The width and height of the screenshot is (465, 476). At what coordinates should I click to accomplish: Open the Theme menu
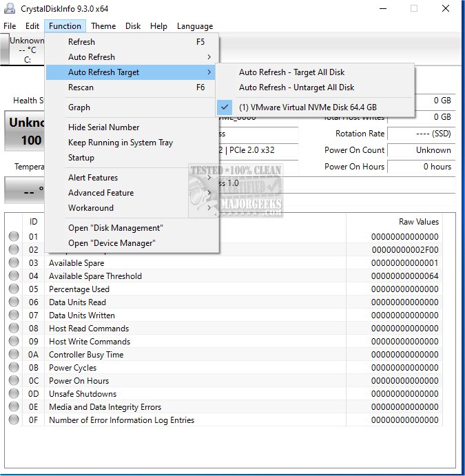click(103, 26)
